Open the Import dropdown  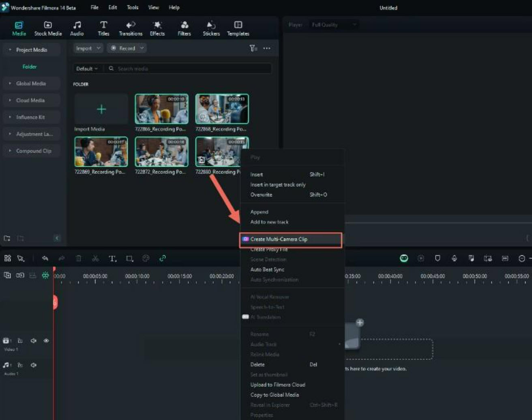(x=88, y=48)
